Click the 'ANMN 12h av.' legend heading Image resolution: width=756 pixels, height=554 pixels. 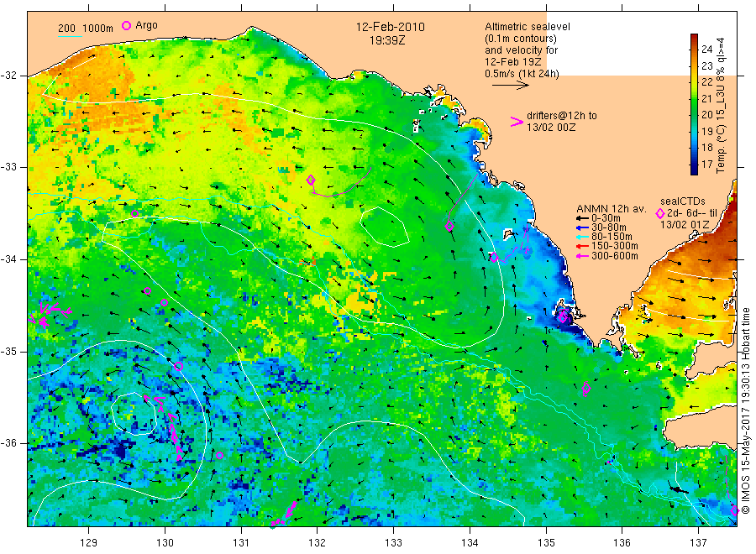(612, 209)
